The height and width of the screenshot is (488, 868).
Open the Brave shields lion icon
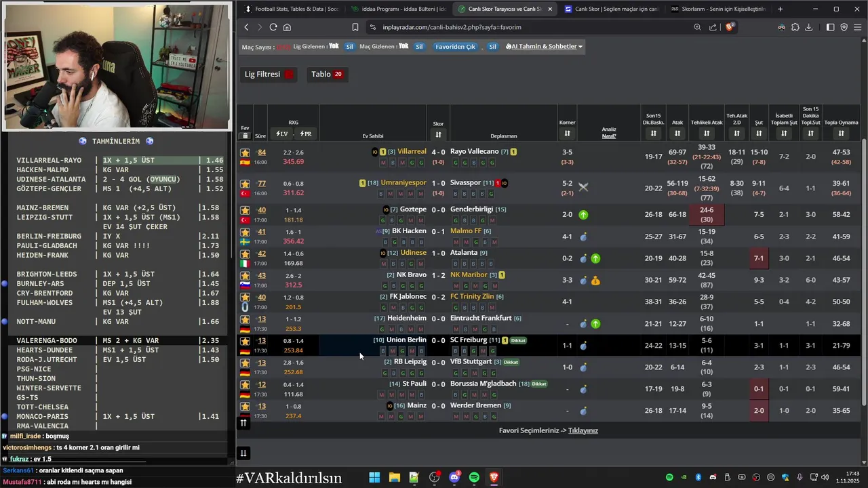click(730, 27)
